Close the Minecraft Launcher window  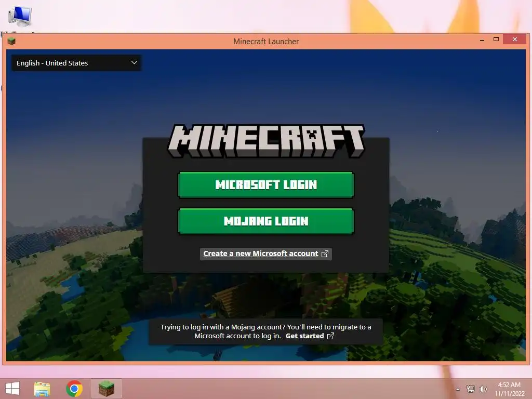tap(515, 39)
